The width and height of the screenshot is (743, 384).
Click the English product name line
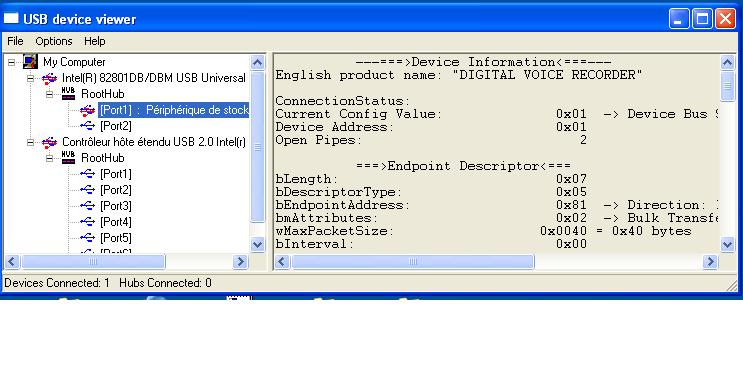coord(459,75)
